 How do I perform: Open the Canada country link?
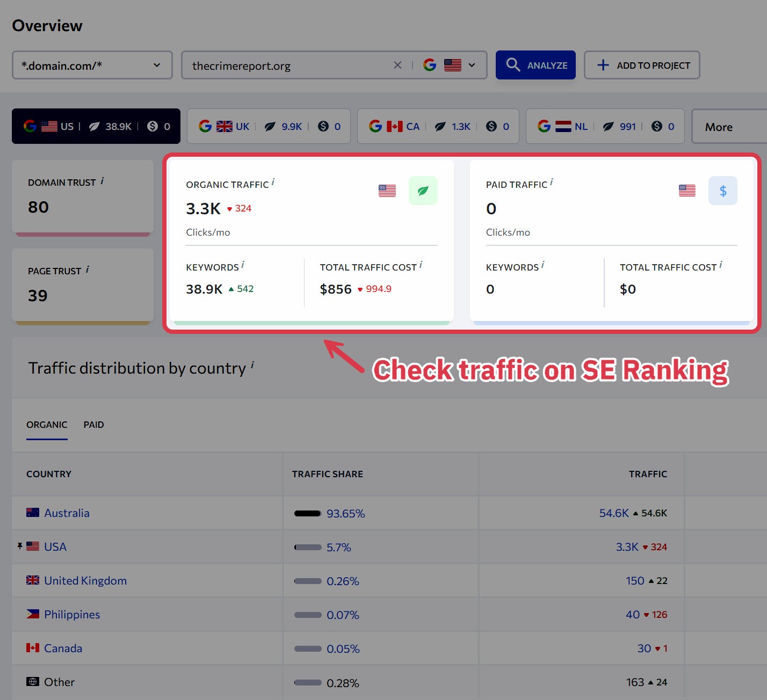pos(63,648)
